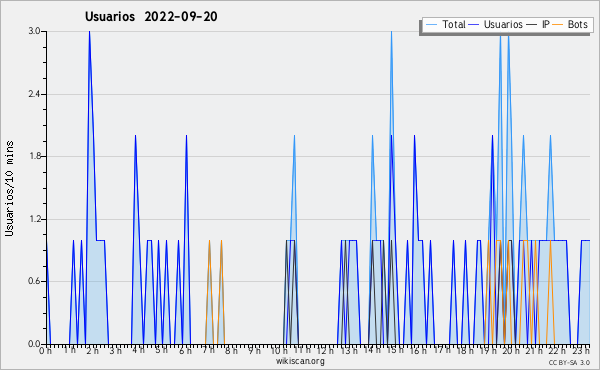Click the 1.2 y-axis value

[x=35, y=219]
